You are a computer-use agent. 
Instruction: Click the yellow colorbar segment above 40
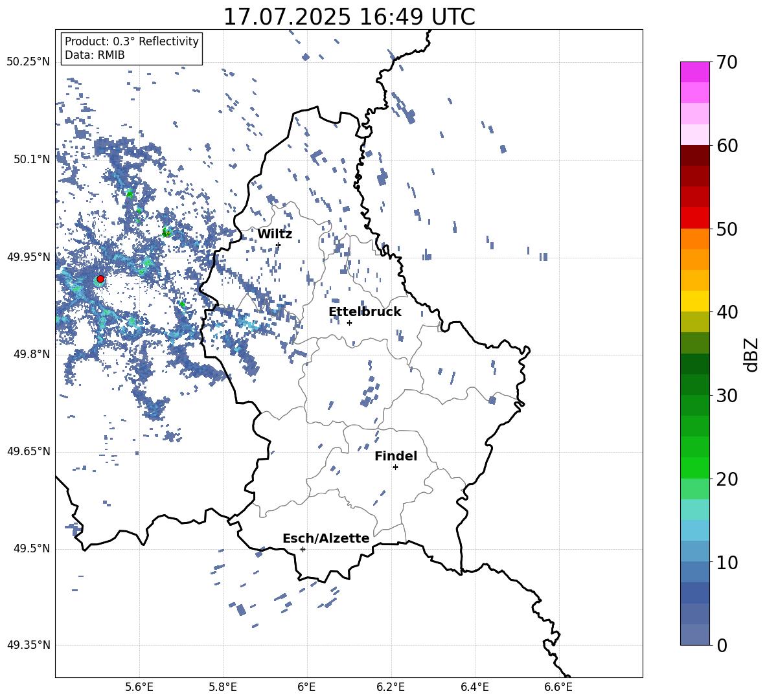695,301
